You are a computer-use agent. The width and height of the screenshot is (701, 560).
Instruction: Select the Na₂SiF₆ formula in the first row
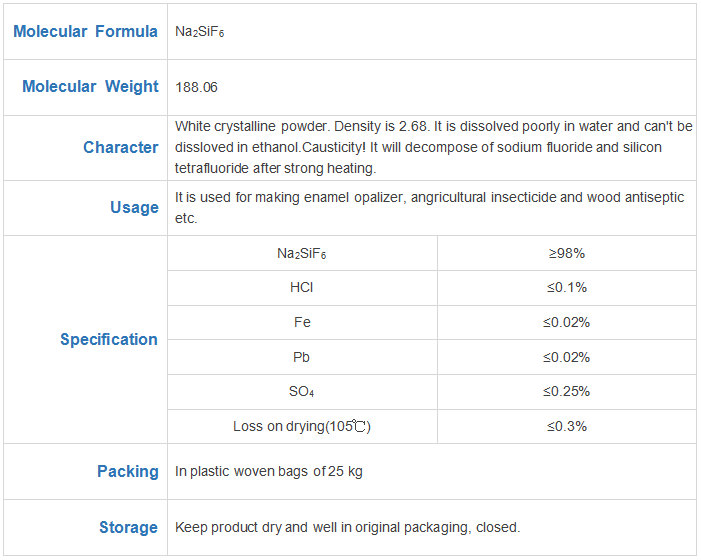[x=199, y=32]
